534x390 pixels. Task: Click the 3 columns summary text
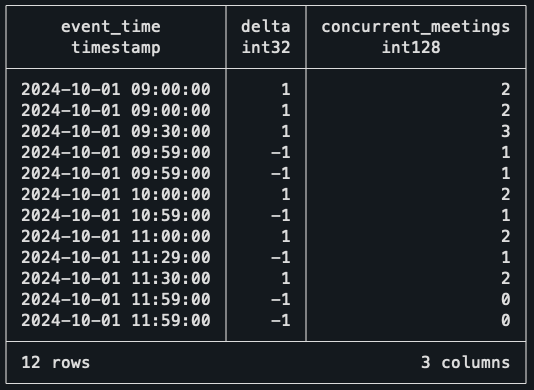466,363
